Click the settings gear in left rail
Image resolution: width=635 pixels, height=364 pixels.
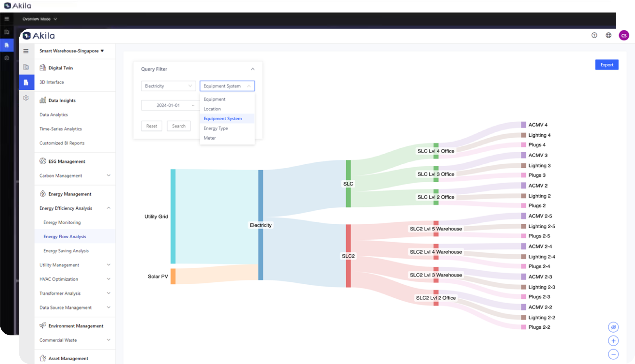[x=26, y=98]
